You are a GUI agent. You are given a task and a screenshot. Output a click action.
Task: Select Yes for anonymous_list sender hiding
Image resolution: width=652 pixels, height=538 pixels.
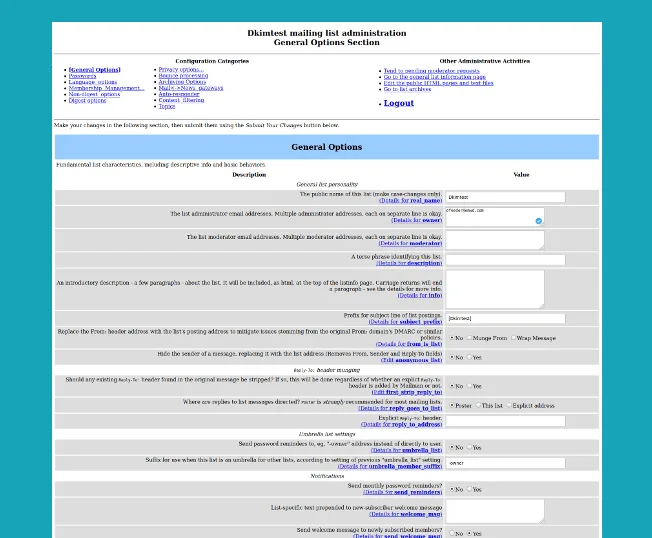pyautogui.click(x=469, y=357)
